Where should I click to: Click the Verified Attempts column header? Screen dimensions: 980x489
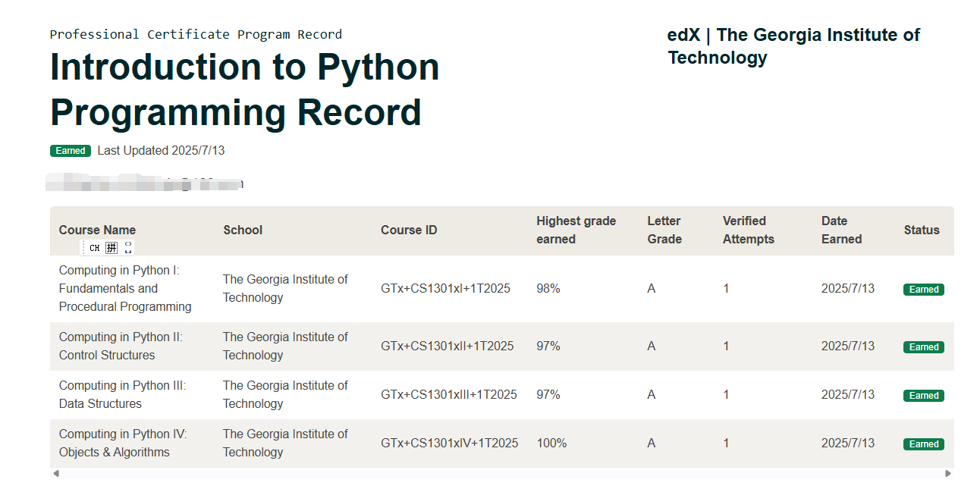pos(749,230)
